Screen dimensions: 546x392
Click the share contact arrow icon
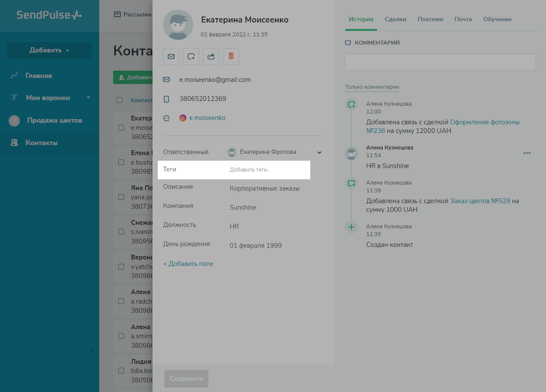(x=211, y=57)
